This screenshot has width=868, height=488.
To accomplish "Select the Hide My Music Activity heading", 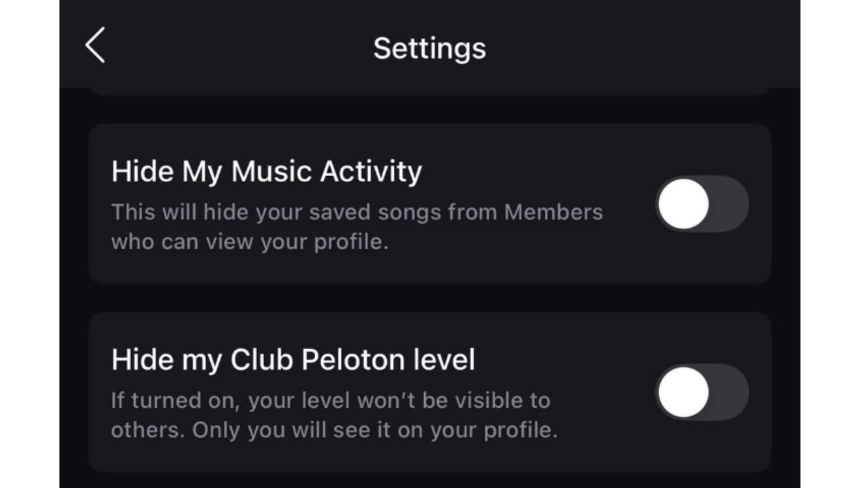I will pos(266,172).
